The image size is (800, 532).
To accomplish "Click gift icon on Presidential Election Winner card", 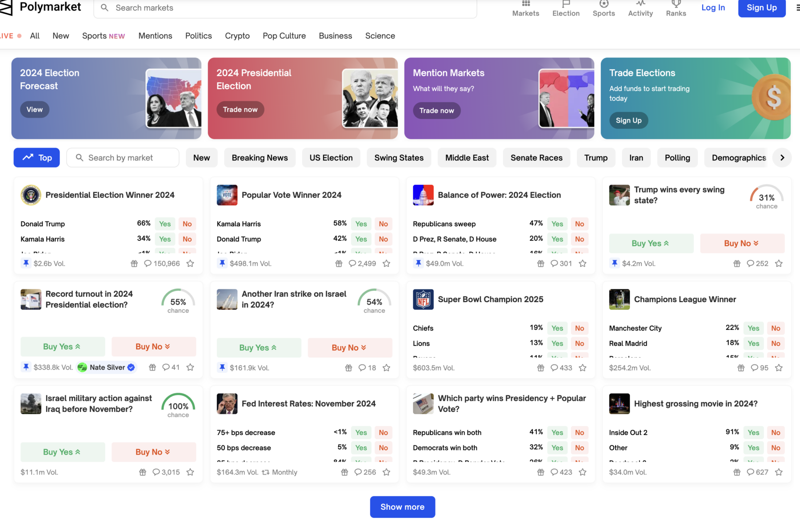I will point(134,264).
